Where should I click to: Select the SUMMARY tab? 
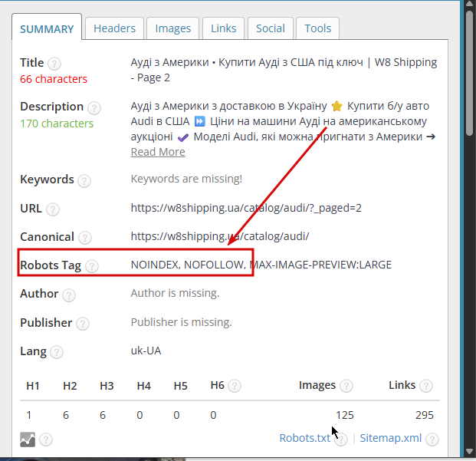[47, 28]
